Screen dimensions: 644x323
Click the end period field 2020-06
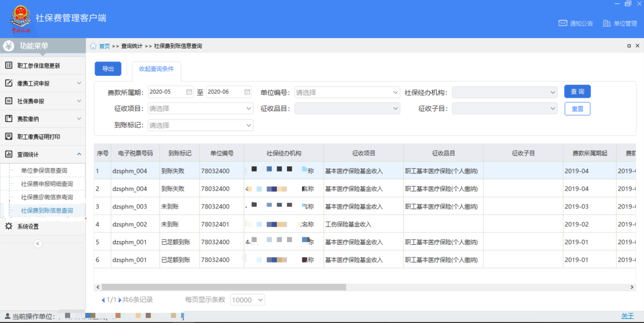click(x=229, y=92)
